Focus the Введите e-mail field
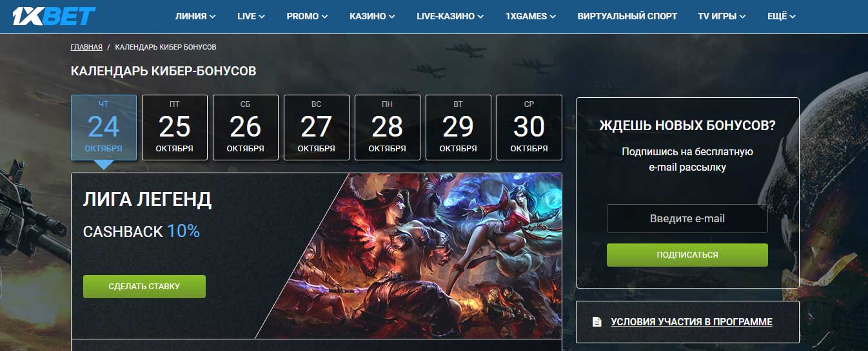This screenshot has width=868, height=351. [687, 219]
